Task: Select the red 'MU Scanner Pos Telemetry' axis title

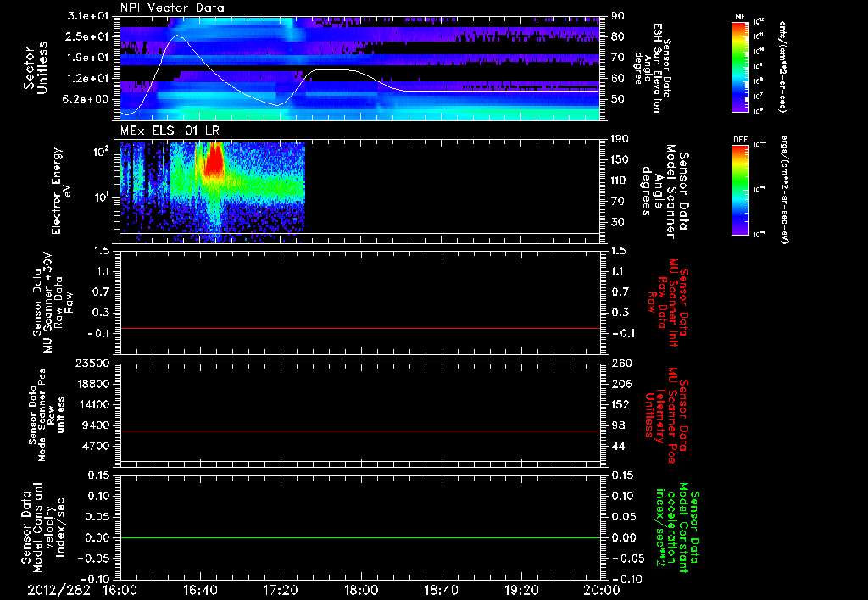Action: point(667,415)
